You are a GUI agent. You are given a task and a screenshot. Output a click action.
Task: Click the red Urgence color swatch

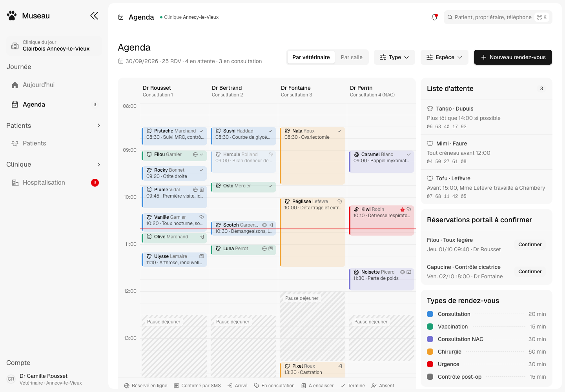pos(430,364)
